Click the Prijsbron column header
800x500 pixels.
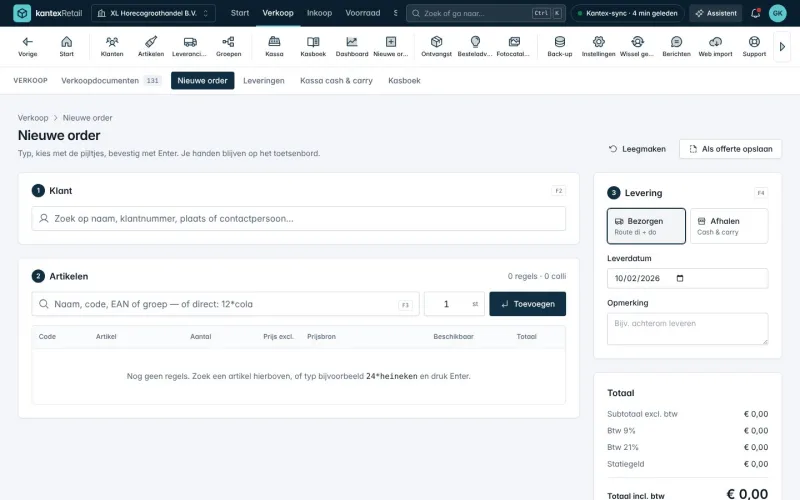coord(321,337)
